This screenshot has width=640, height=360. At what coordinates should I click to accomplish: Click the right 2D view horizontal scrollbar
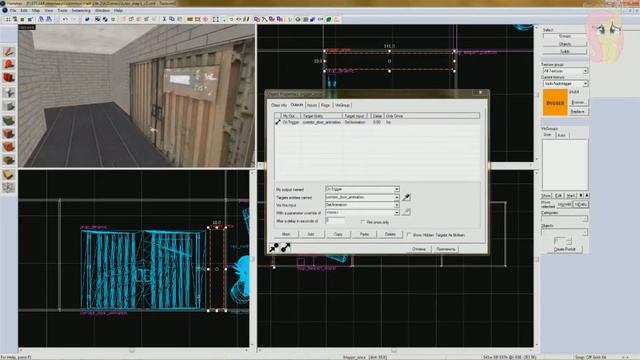[395, 351]
